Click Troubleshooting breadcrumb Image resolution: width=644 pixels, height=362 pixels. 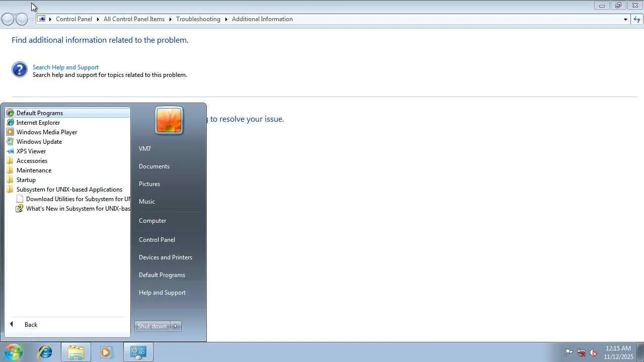[x=198, y=19]
